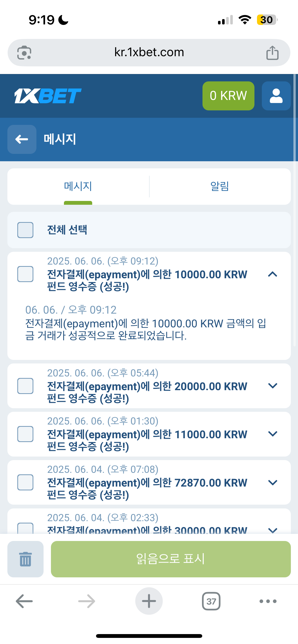The height and width of the screenshot is (644, 298).
Task: Tap the 0 KRW balance button
Action: click(228, 96)
